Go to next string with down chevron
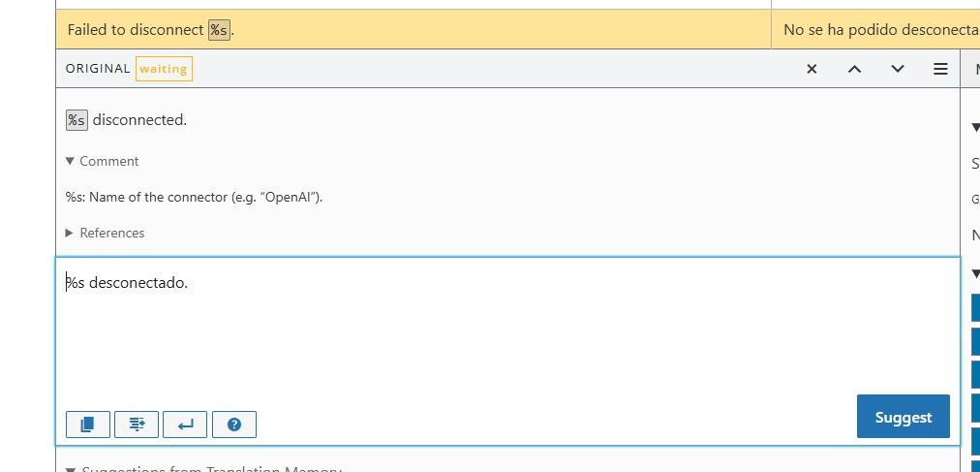The image size is (980, 472). pyautogui.click(x=898, y=69)
